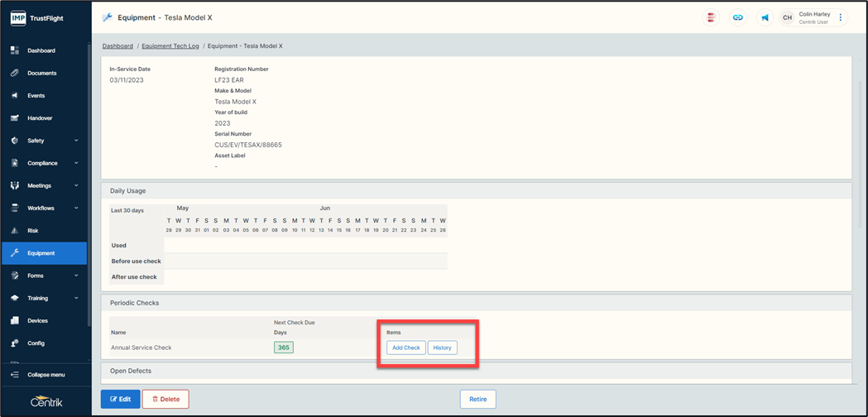View History of periodic checks
The image size is (868, 417).
click(443, 347)
